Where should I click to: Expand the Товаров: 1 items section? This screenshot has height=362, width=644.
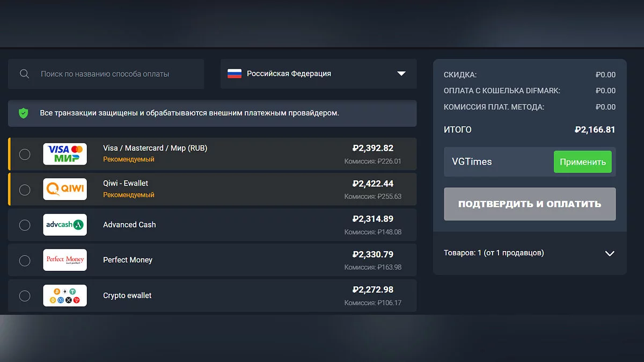pyautogui.click(x=609, y=253)
